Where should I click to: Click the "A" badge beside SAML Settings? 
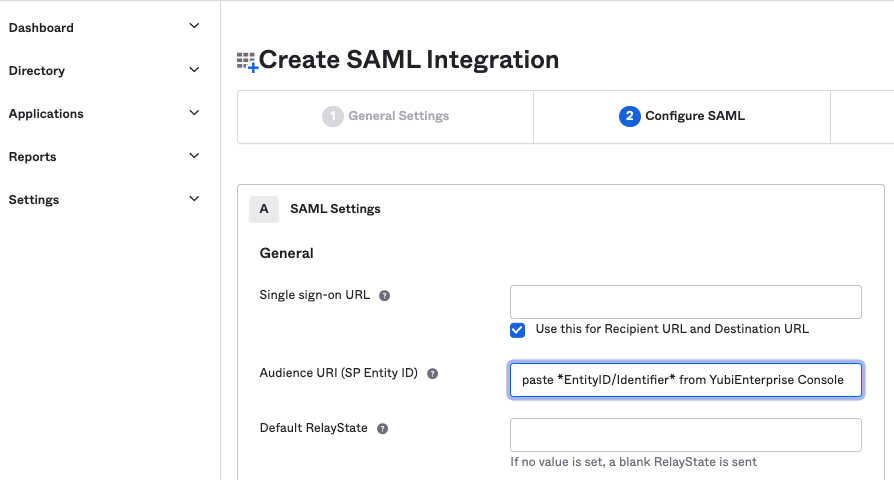[x=264, y=209]
